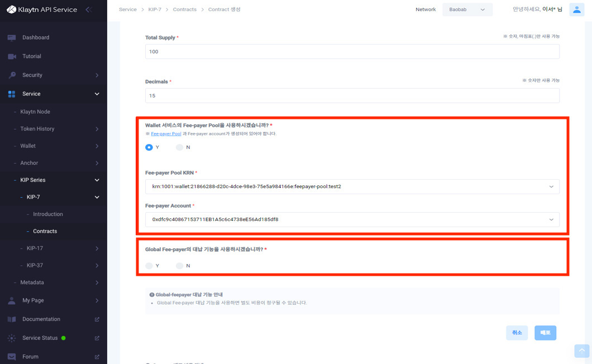The image size is (592, 364).
Task: Select Y for Global Fee-payer option
Action: click(149, 266)
